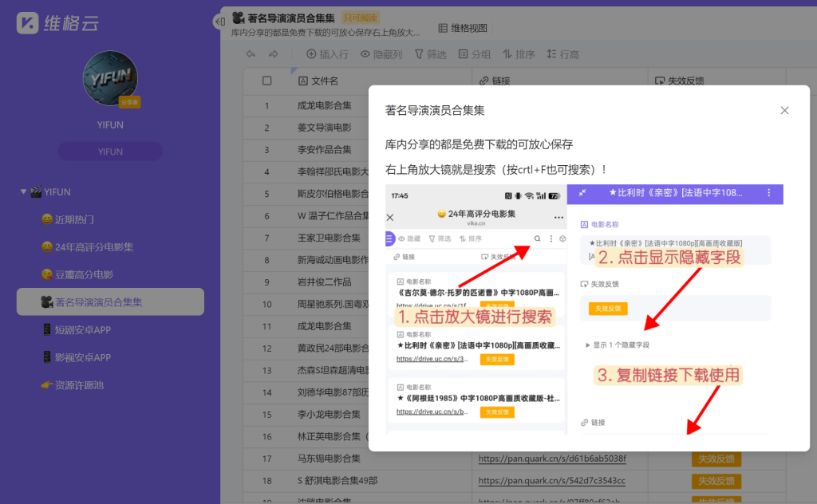Screen dimensions: 817x504
Task: Open the 分组 group tool
Action: coord(474,54)
